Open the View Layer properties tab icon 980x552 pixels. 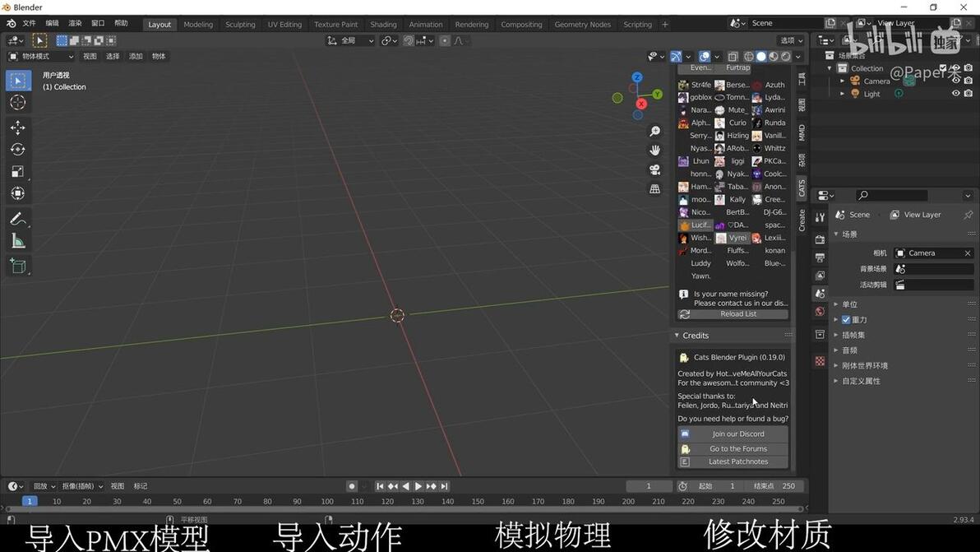820,275
